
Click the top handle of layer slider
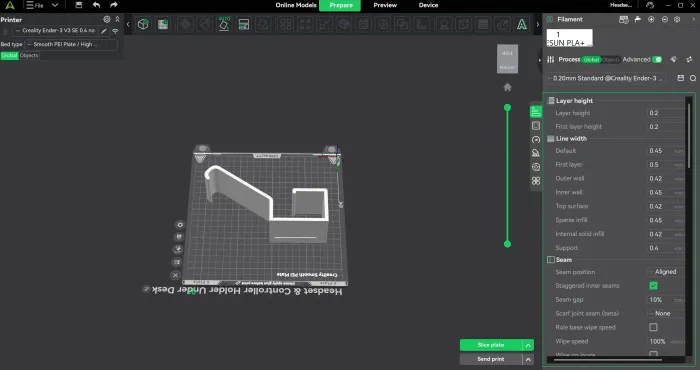click(507, 108)
